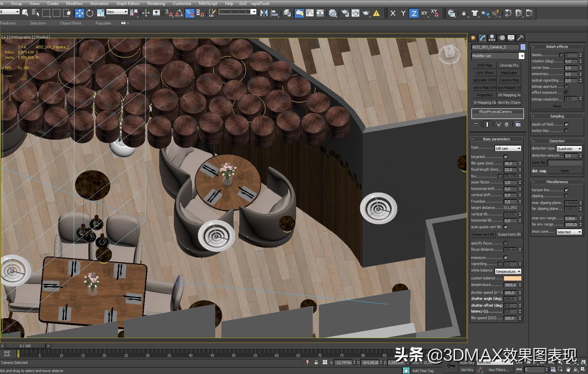Switch to Object Paint ribbon tab
The width and height of the screenshot is (588, 374).
point(70,23)
